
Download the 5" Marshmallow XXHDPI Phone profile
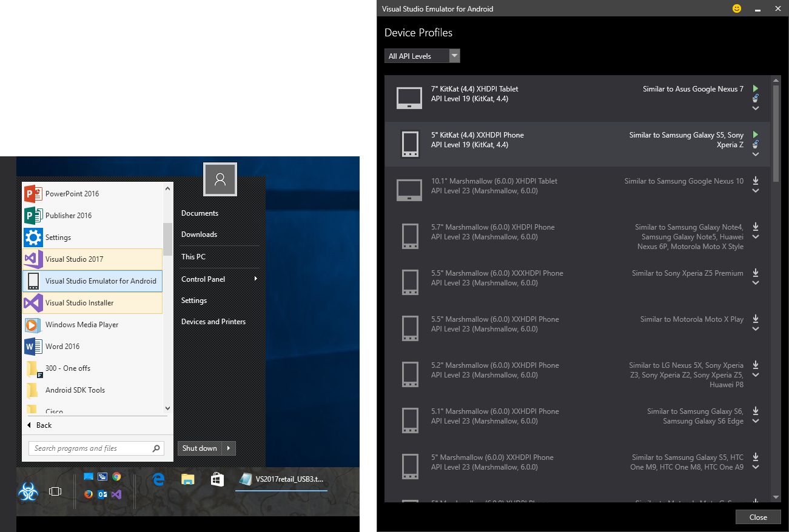pyautogui.click(x=756, y=457)
